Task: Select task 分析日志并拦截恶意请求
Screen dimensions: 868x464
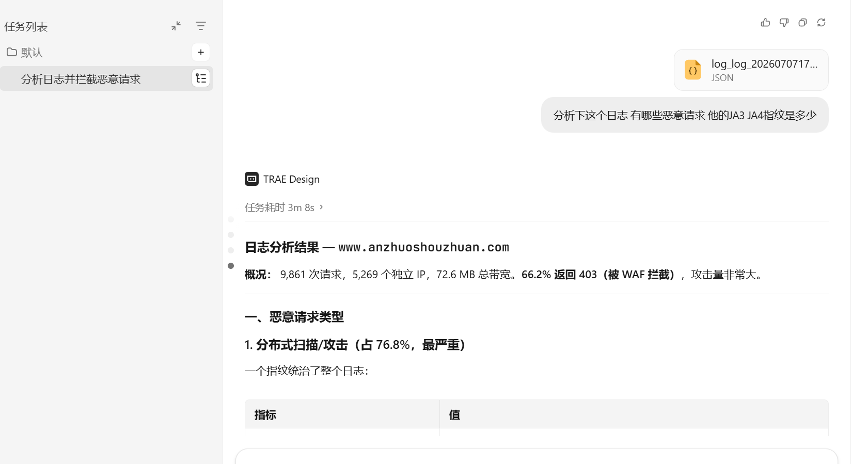Action: click(x=106, y=78)
